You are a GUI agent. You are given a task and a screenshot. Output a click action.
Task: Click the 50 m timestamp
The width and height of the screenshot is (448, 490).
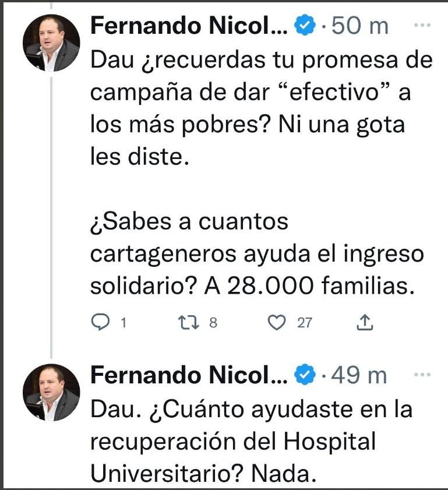coord(359,26)
